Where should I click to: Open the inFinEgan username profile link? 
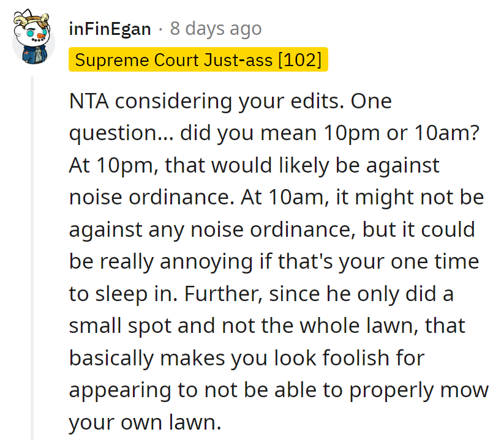click(110, 29)
